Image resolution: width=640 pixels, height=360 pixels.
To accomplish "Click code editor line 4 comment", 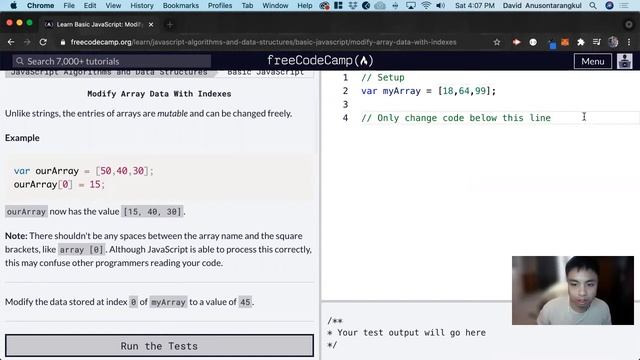I will 456,118.
